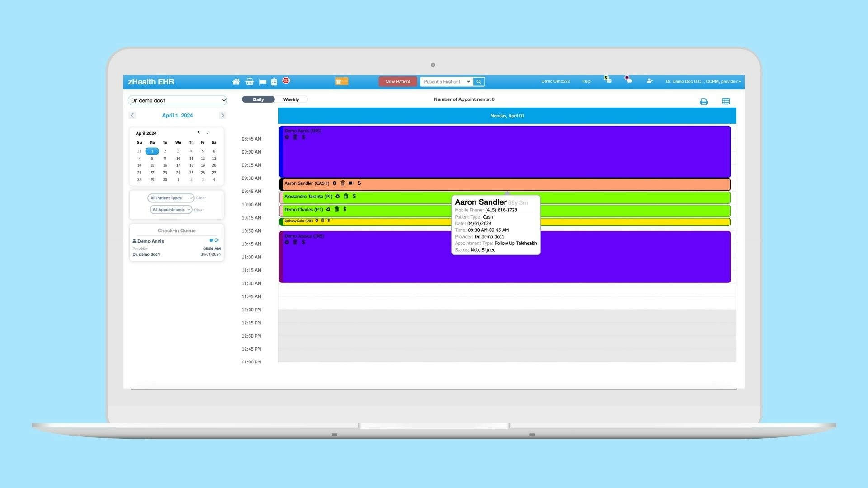
Task: Open Dr. Demo Doc user menu
Action: click(x=703, y=82)
